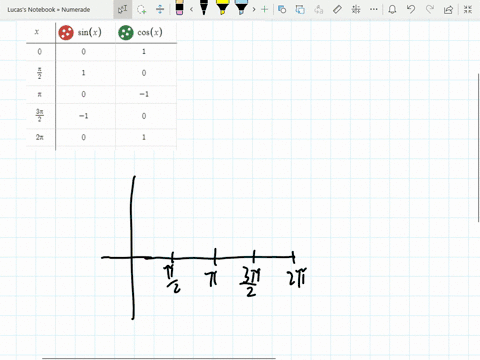This screenshot has width=480, height=360.
Task: Select the 3π/2 row x cell
Action: pyautogui.click(x=40, y=115)
